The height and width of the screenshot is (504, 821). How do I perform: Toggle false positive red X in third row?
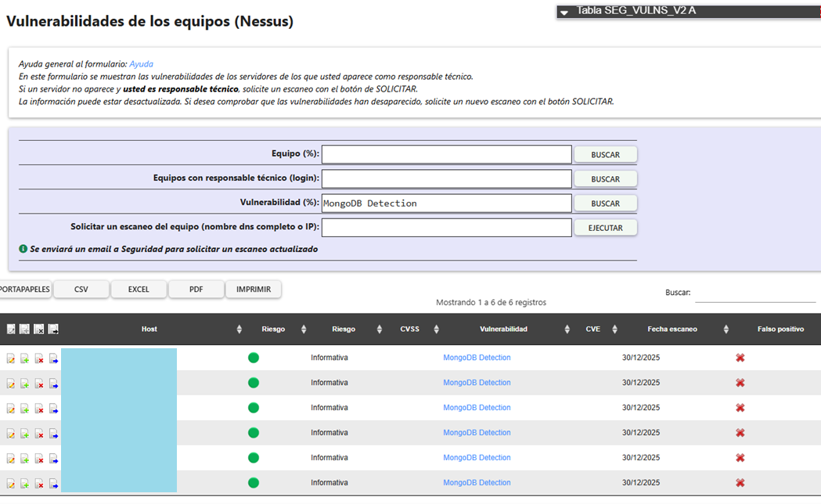pos(740,408)
